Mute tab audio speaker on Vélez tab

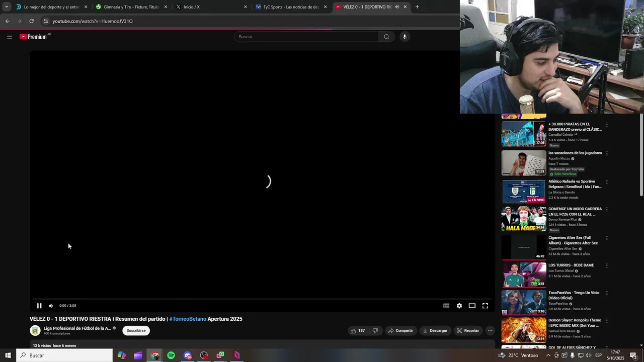point(397,7)
